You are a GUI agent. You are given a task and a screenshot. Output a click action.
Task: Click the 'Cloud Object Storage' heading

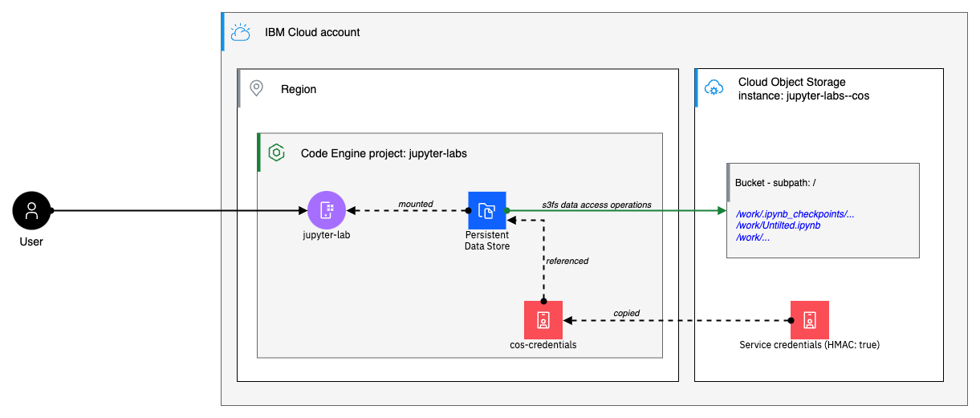click(x=791, y=82)
